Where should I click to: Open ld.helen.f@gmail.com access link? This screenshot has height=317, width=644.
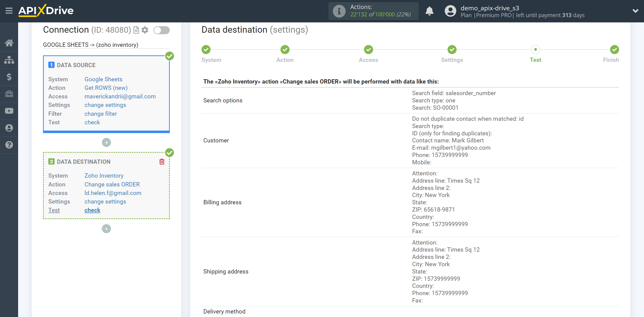[x=113, y=193]
